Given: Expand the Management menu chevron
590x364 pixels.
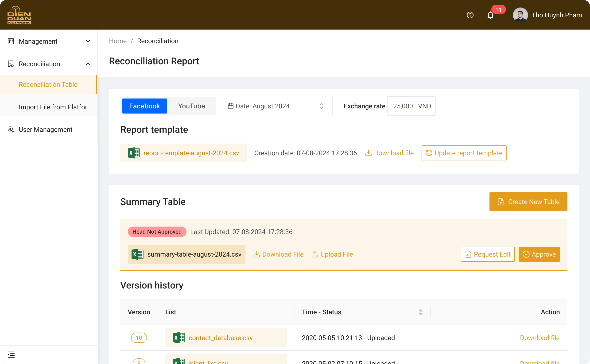Looking at the screenshot, I should (x=88, y=42).
